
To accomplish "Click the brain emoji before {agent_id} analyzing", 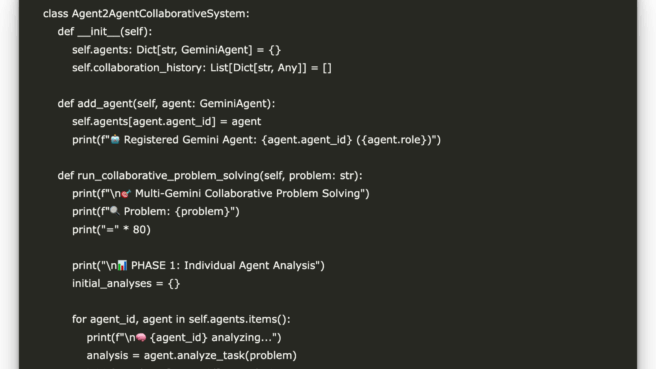I will (x=141, y=337).
